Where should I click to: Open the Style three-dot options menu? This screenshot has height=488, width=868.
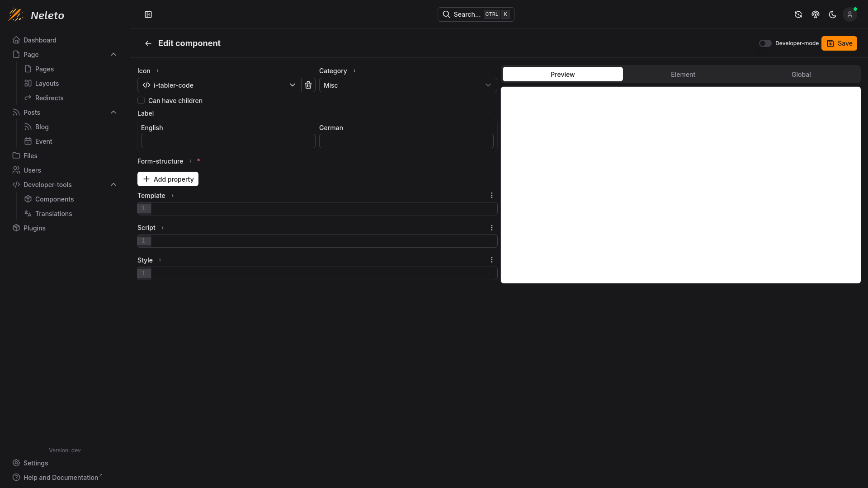[492, 260]
